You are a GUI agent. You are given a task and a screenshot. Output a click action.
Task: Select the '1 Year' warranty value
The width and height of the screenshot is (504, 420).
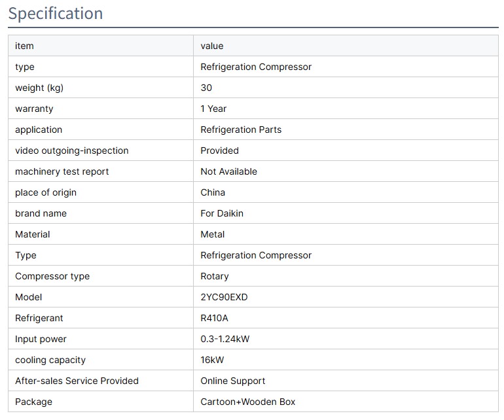213,109
